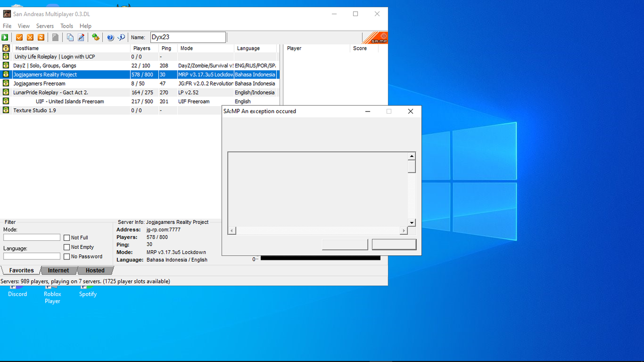
Task: Open help topics blue question icon
Action: pyautogui.click(x=110, y=37)
